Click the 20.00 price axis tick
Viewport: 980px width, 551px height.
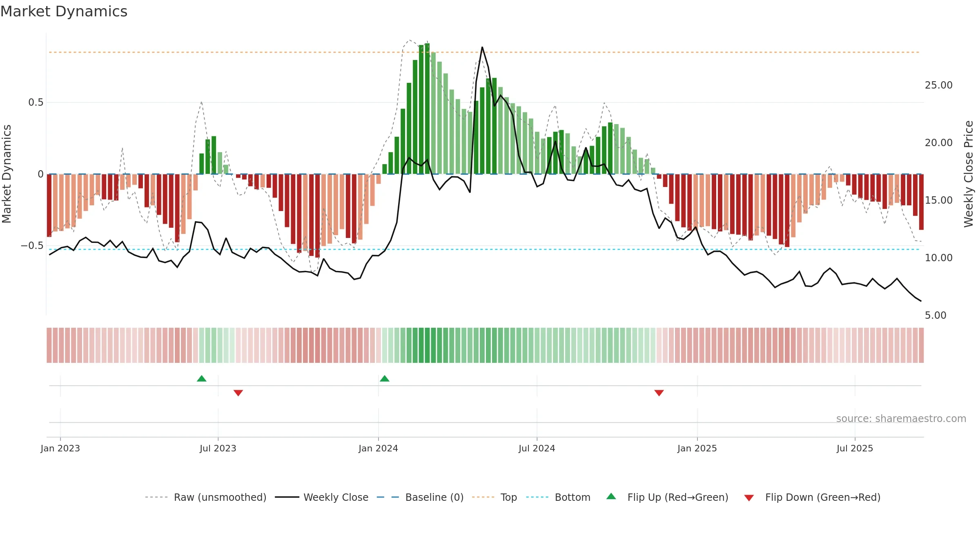point(939,142)
